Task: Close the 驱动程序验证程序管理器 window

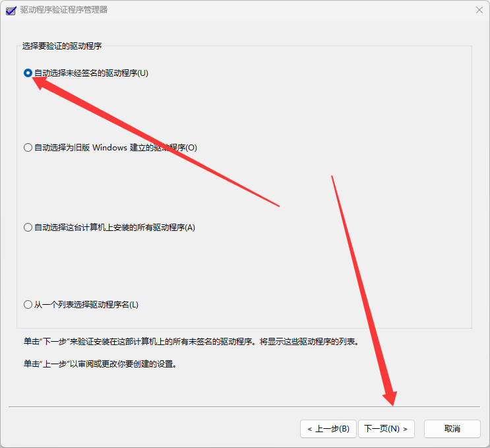Action: [479, 10]
